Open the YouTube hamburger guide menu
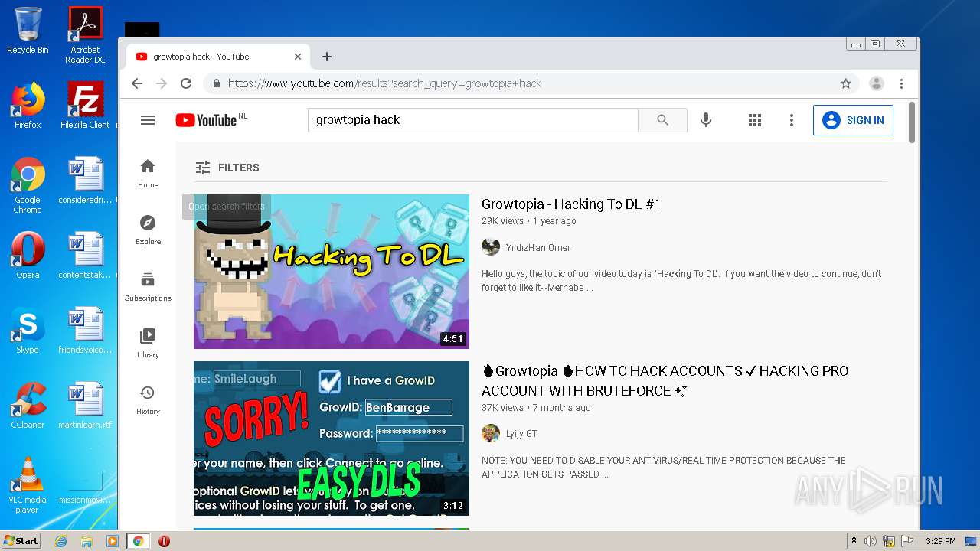Viewport: 980px width, 551px height. (148, 120)
